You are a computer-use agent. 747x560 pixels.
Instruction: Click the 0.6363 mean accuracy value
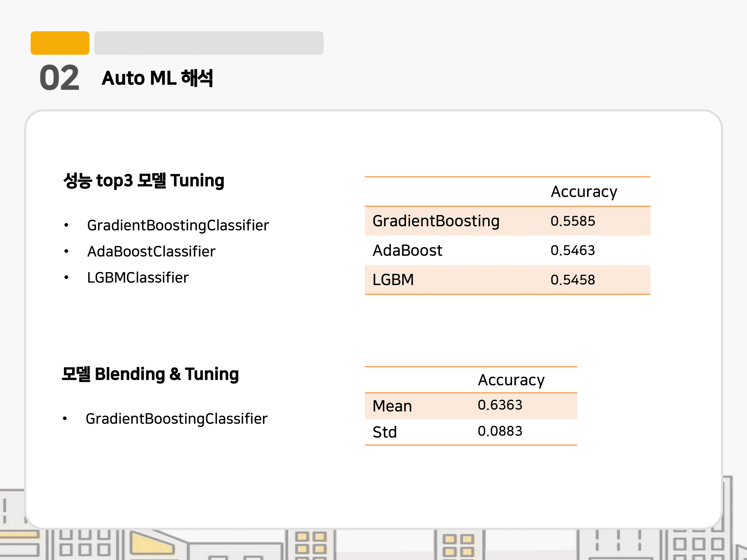coord(500,405)
